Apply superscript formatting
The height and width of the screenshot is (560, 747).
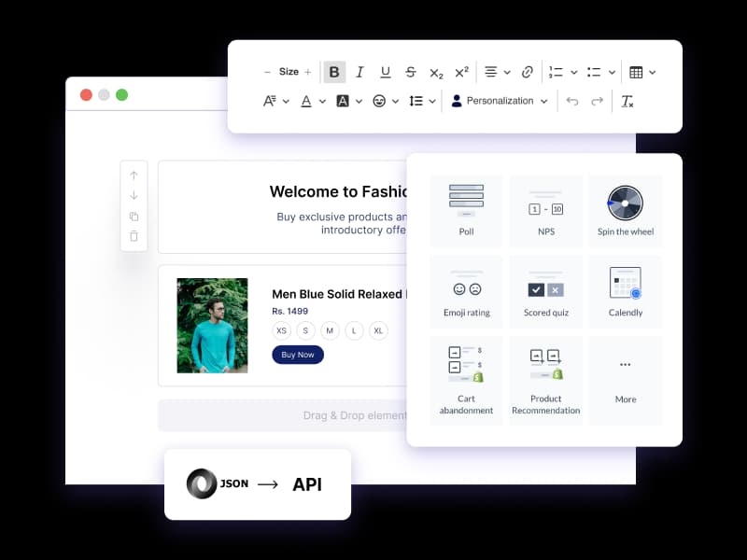461,72
